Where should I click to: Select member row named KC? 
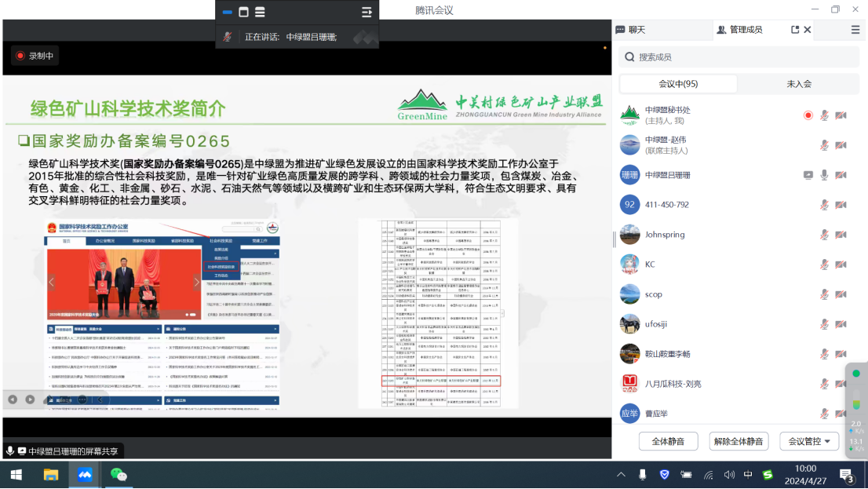tap(739, 265)
